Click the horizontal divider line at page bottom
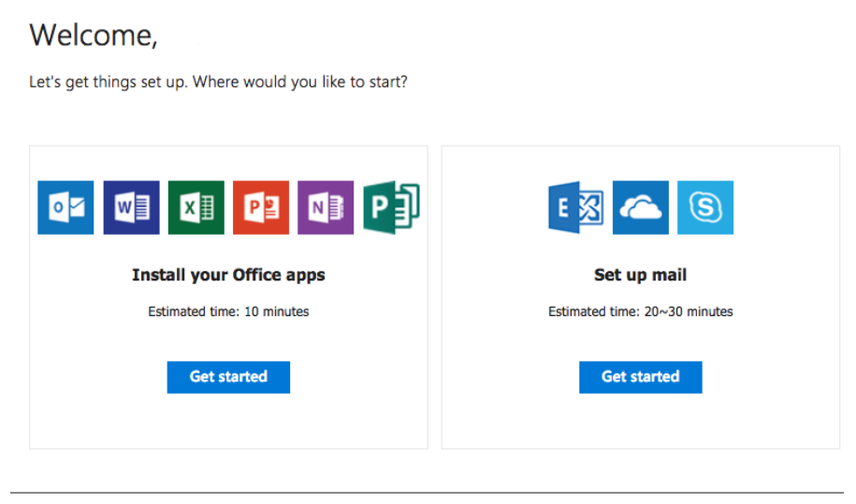856x504 pixels. (427, 493)
